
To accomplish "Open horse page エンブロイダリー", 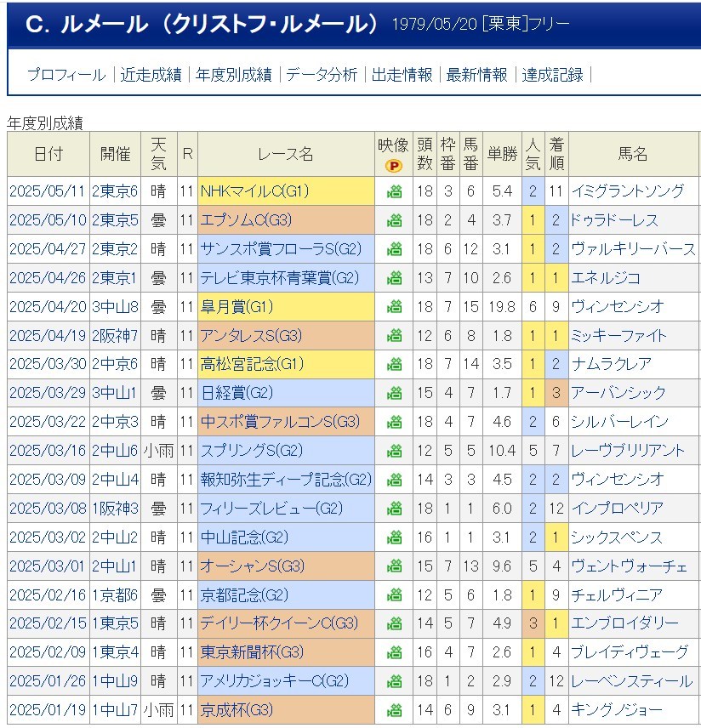I will (624, 623).
